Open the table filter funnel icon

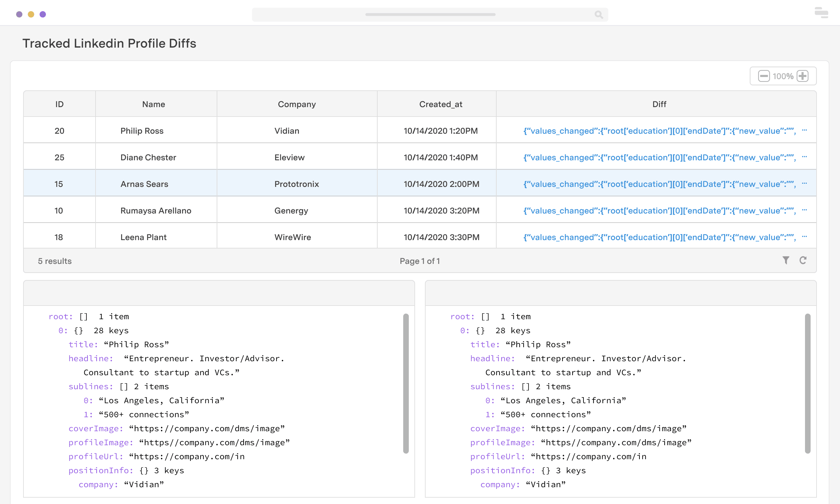point(786,260)
